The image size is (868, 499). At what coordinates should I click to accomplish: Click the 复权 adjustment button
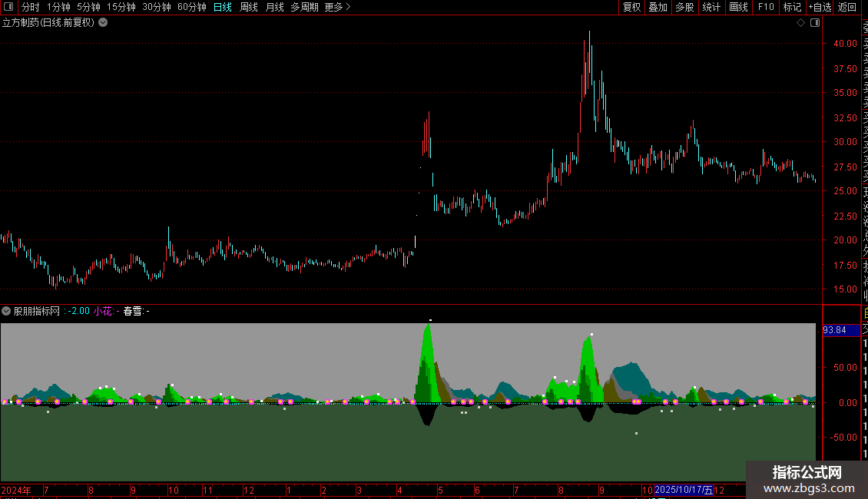pos(631,7)
